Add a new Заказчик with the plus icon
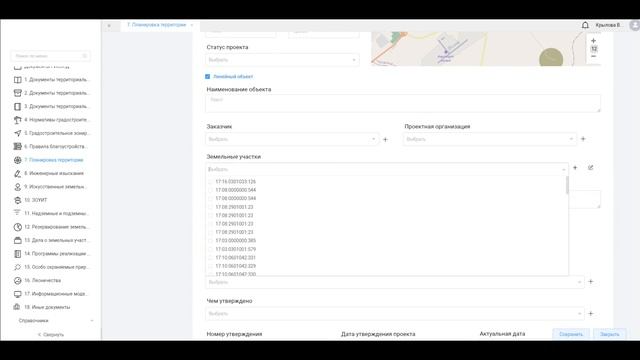Image resolution: width=640 pixels, height=360 pixels. 385,140
